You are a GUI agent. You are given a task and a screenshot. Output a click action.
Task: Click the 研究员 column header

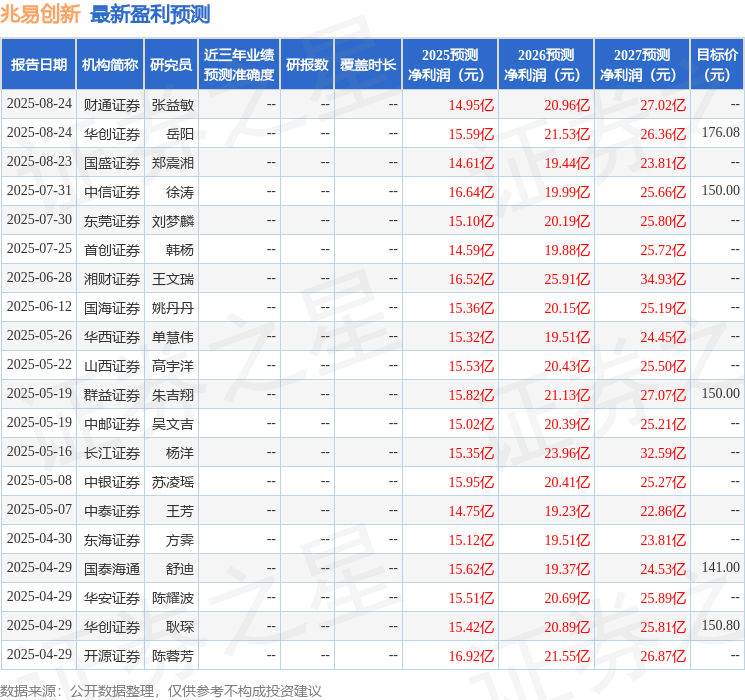pyautogui.click(x=171, y=65)
